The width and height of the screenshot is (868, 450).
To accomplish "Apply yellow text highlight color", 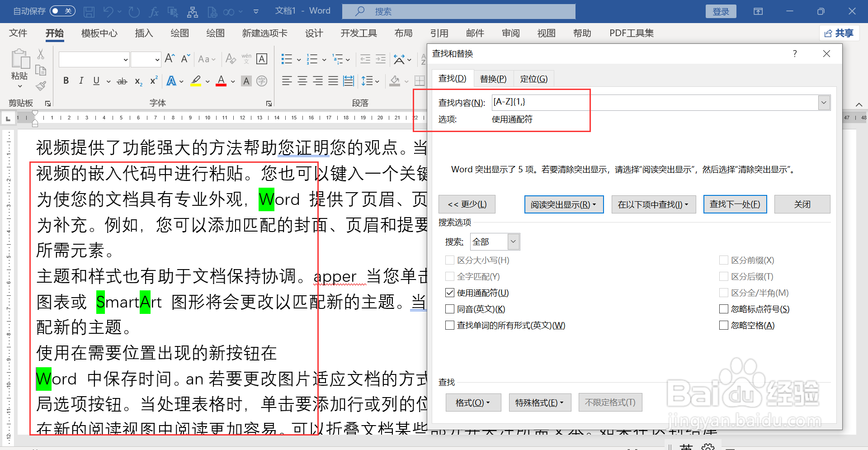I will pyautogui.click(x=196, y=81).
